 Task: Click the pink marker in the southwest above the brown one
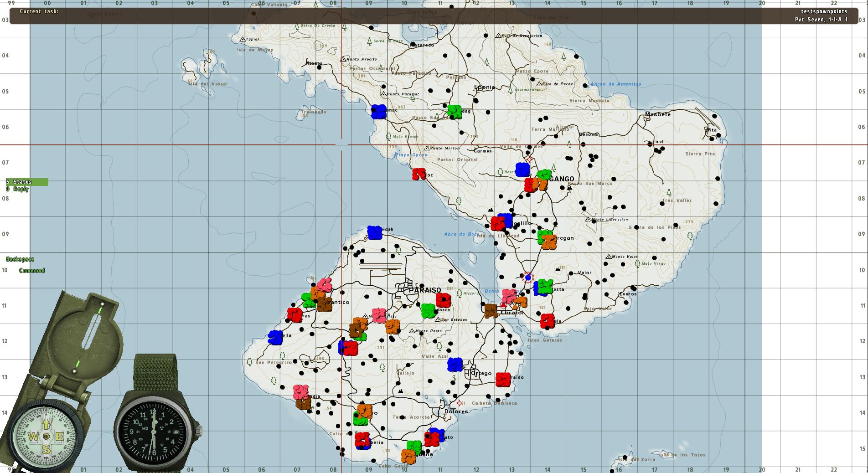[301, 391]
